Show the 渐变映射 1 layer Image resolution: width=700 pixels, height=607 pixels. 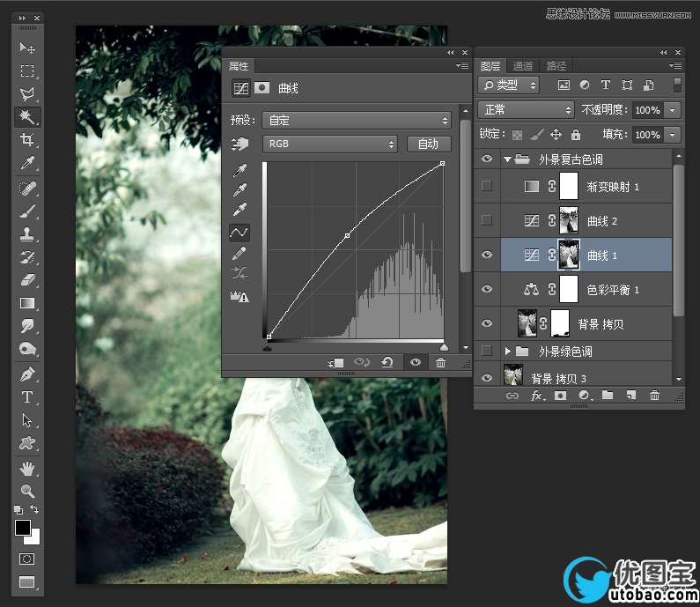pyautogui.click(x=486, y=186)
